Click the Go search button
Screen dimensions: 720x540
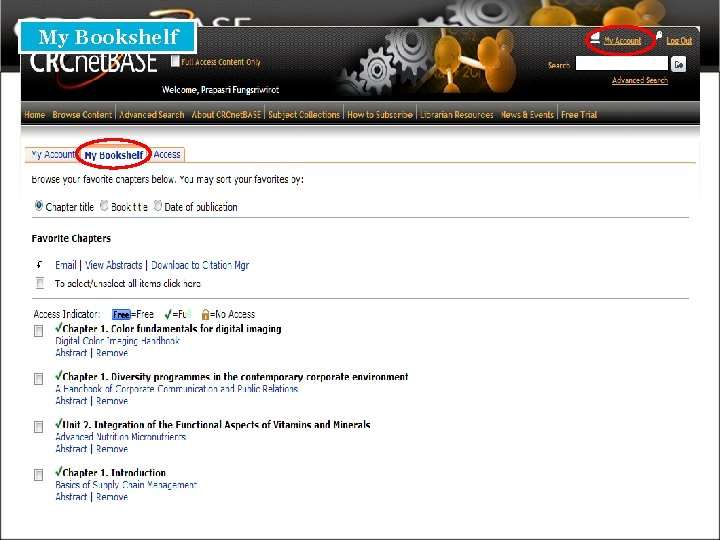click(678, 64)
